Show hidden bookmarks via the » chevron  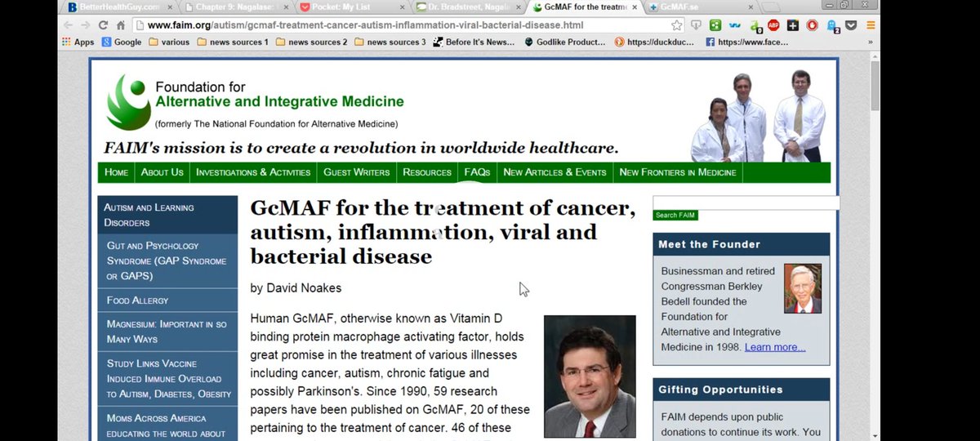coord(870,42)
